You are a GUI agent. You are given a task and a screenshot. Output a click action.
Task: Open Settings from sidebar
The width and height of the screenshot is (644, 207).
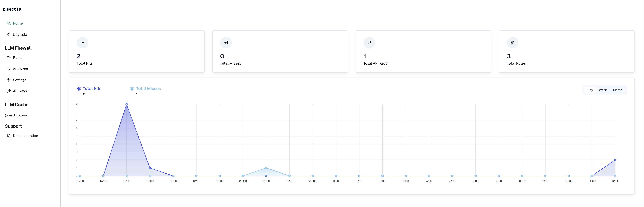20,80
